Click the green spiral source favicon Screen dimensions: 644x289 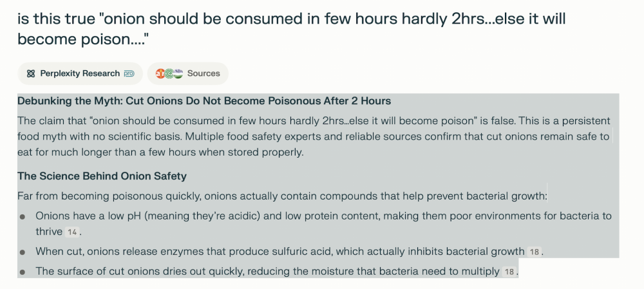click(x=169, y=74)
